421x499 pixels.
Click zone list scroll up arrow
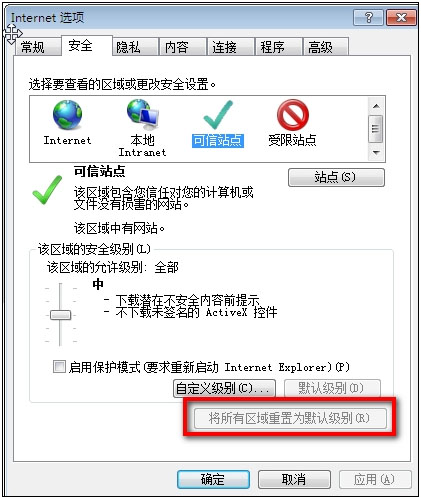[x=376, y=106]
